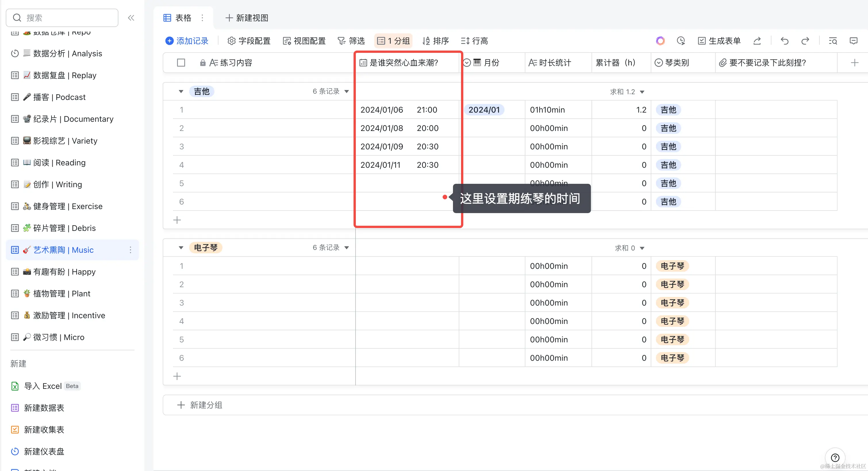This screenshot has height=471, width=868.
Task: Collapse the left sidebar with double-chevron icon
Action: pos(131,18)
